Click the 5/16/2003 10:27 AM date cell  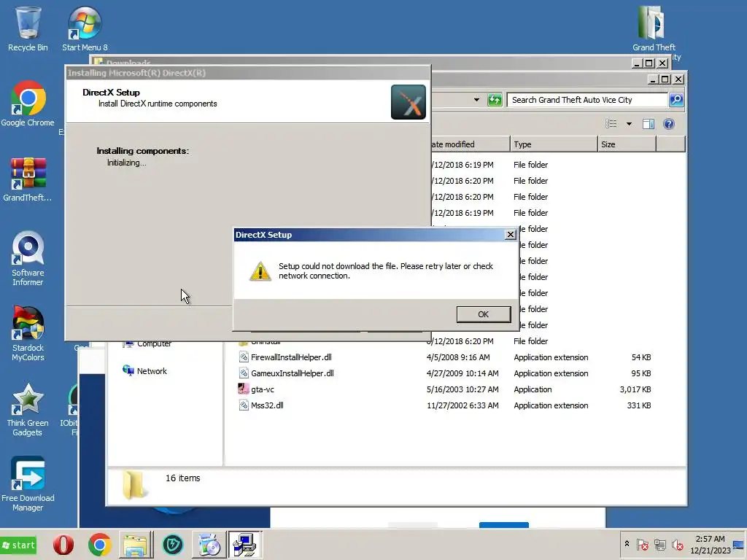[x=462, y=389]
